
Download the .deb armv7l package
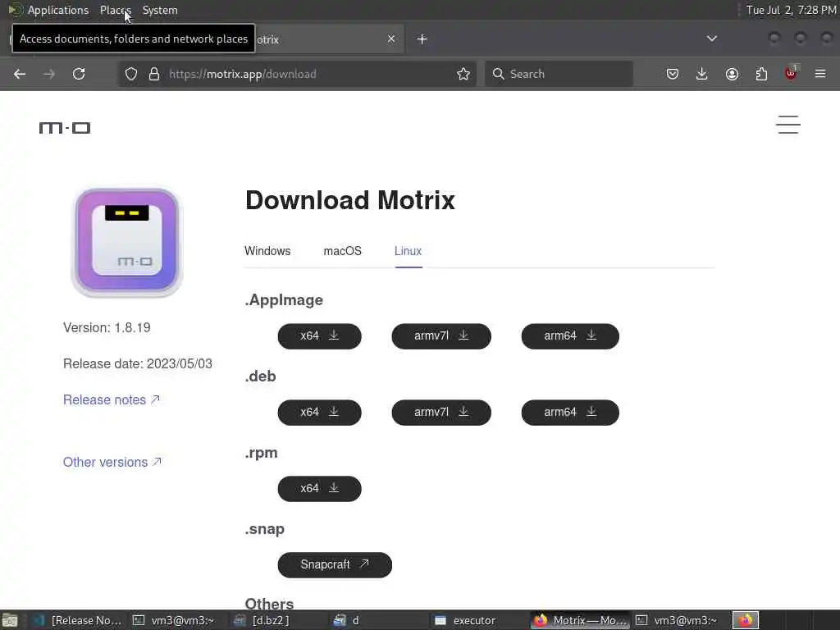441,413
